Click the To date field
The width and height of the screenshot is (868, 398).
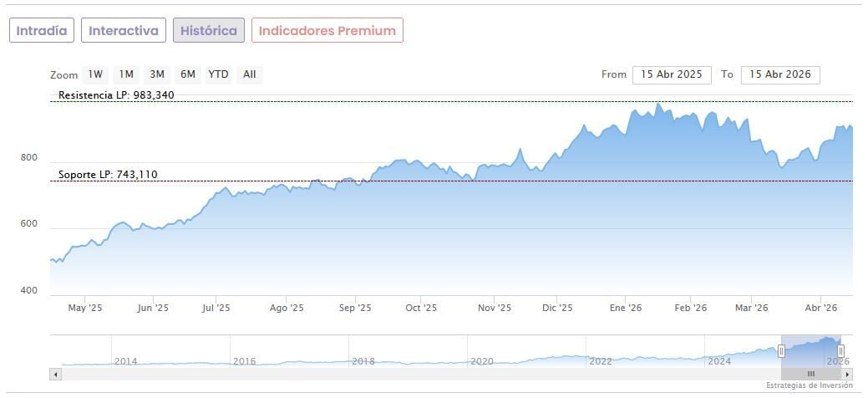(x=780, y=74)
